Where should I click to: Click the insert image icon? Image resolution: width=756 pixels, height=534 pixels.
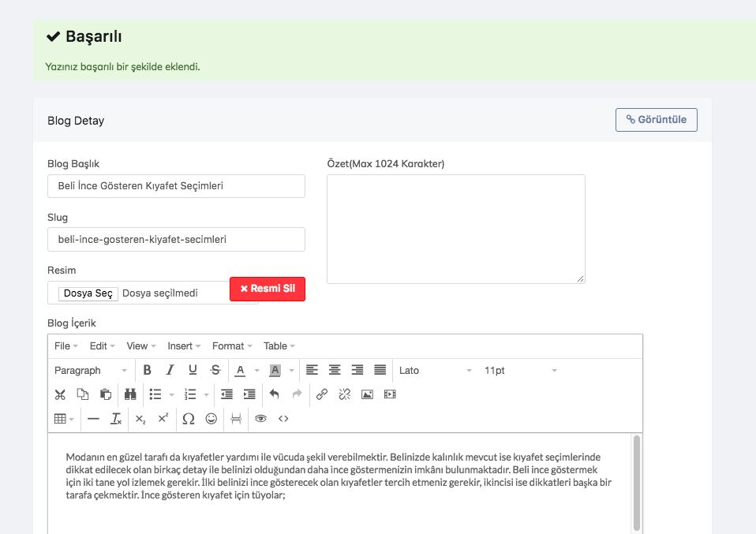(367, 394)
